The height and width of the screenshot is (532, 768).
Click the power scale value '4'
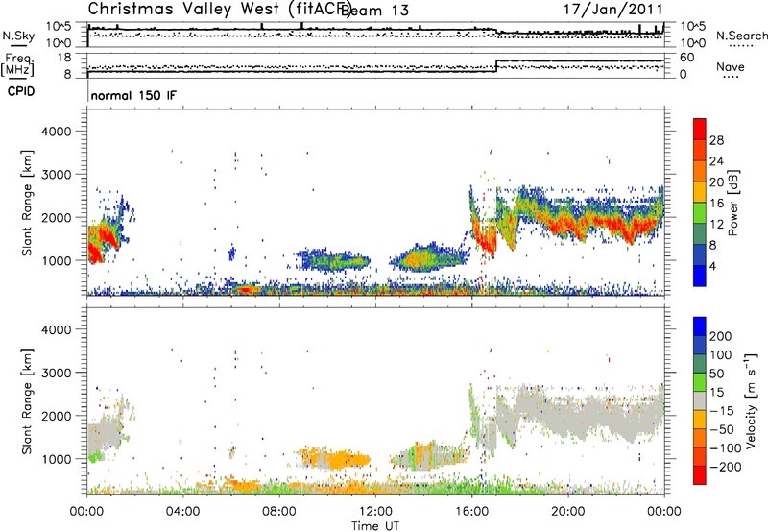point(712,267)
